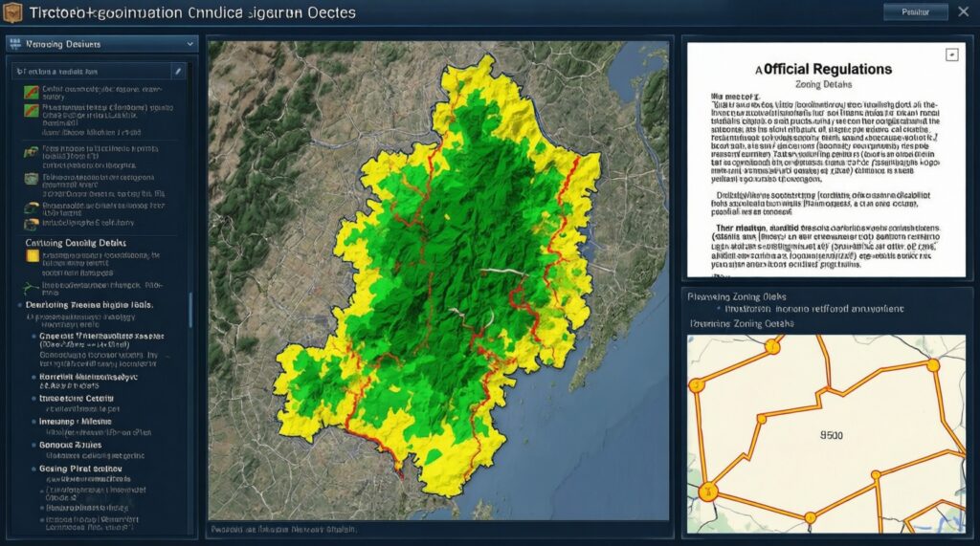Click the sixth layer icon in the list
This screenshot has width=980, height=546.
(31, 225)
